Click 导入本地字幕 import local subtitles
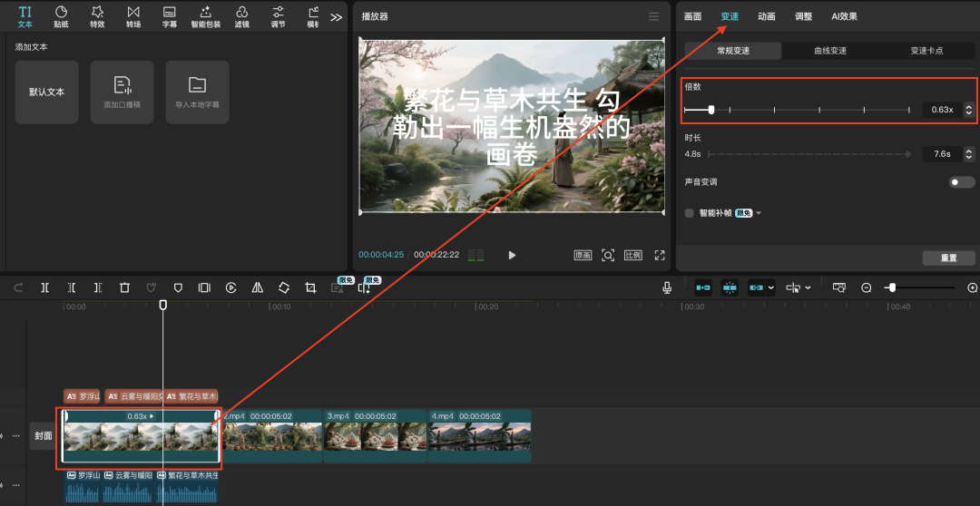Image resolution: width=980 pixels, height=506 pixels. click(198, 92)
